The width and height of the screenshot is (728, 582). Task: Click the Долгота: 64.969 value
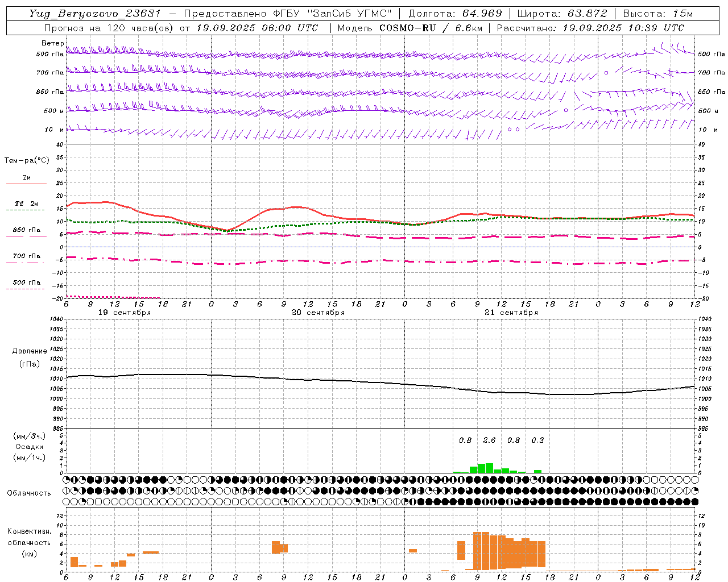tap(455, 14)
